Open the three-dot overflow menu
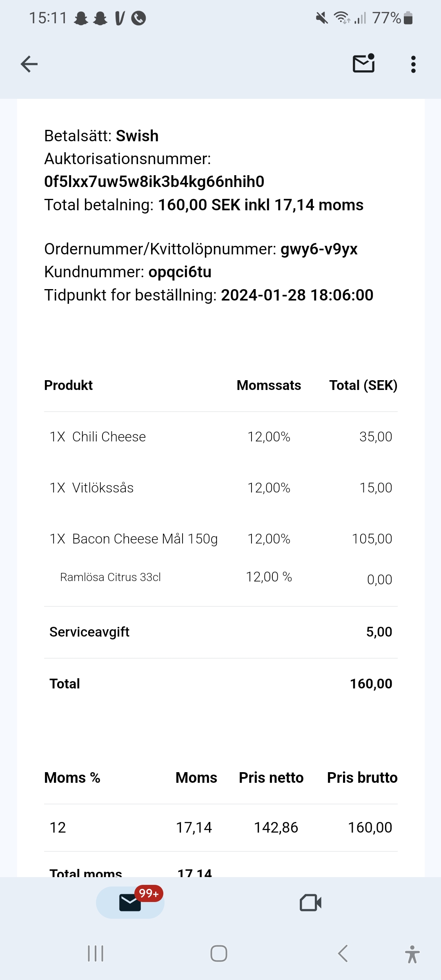Screen dimensions: 441x980 tap(413, 64)
